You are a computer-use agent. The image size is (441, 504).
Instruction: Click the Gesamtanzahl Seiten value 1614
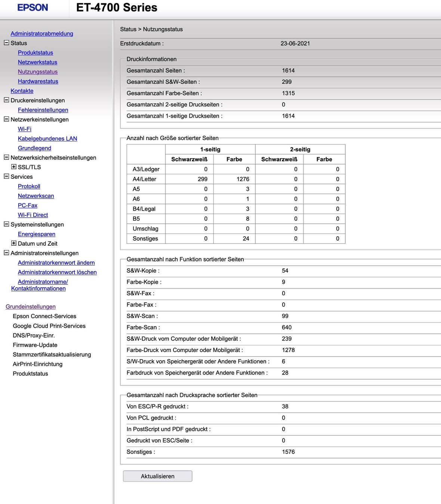288,71
